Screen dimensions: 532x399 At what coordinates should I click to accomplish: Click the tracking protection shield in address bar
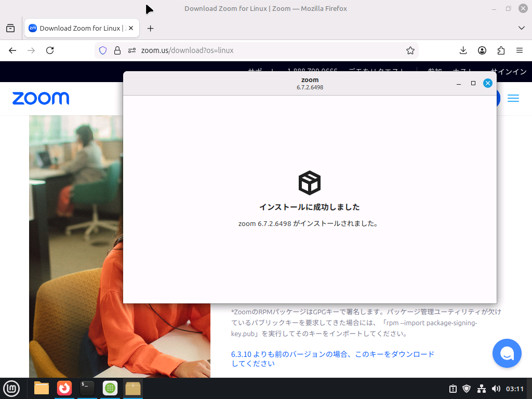click(103, 50)
